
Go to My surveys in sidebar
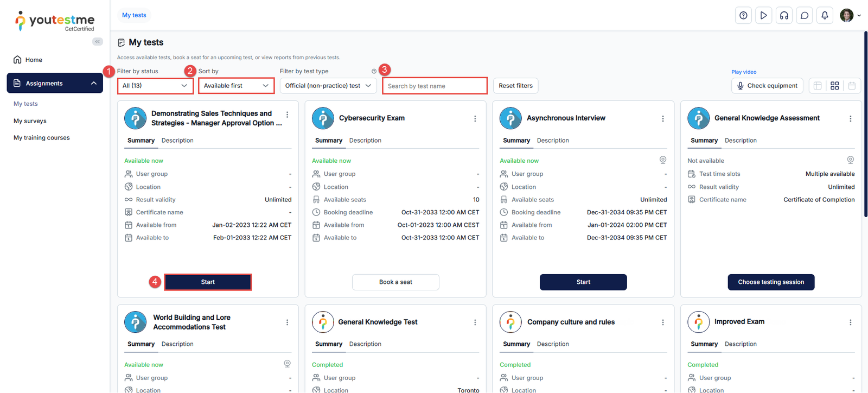tap(30, 121)
